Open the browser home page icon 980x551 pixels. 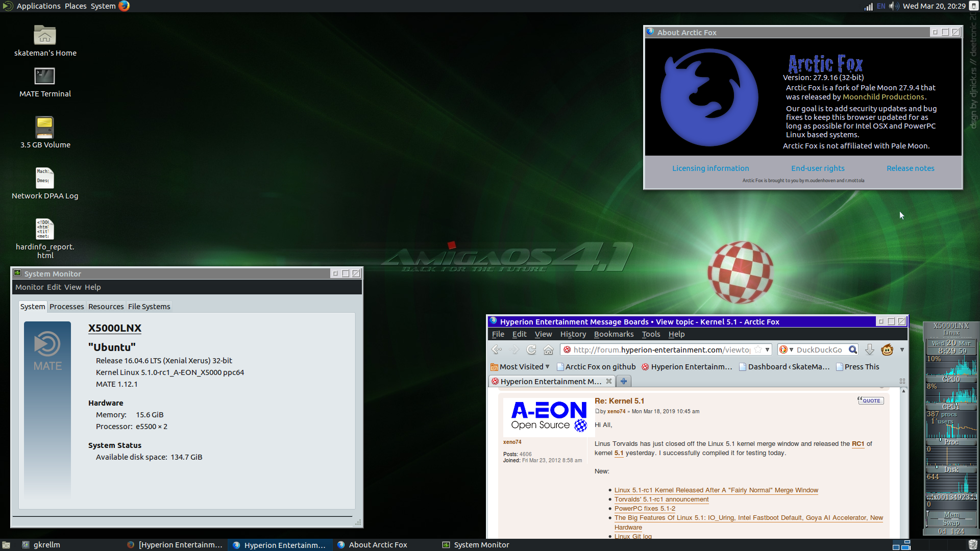coord(549,349)
